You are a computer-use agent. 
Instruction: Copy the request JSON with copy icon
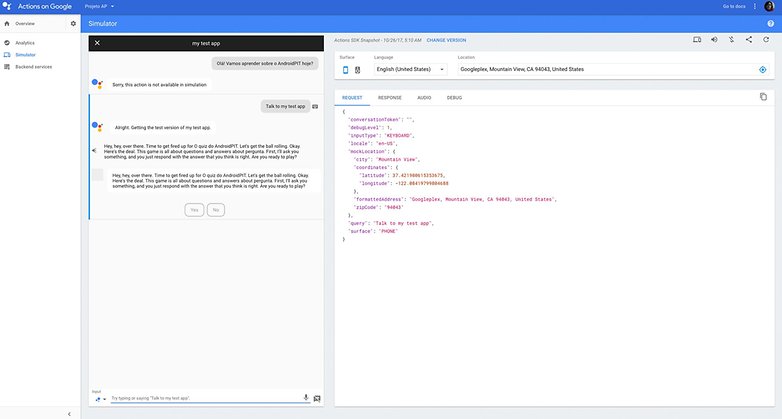(763, 97)
